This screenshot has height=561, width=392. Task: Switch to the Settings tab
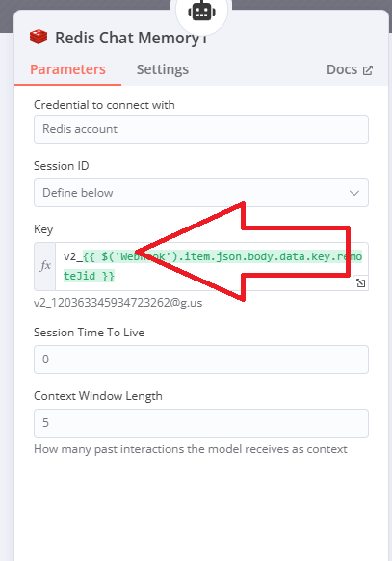coord(163,69)
